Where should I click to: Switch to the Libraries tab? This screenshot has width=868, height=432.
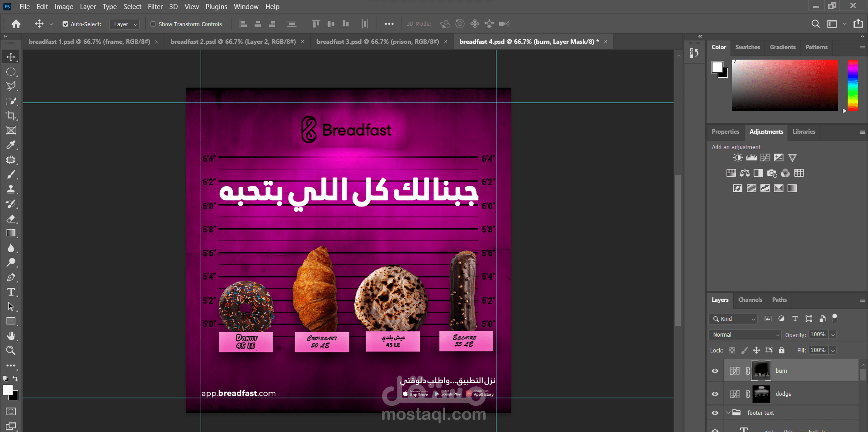tap(804, 131)
